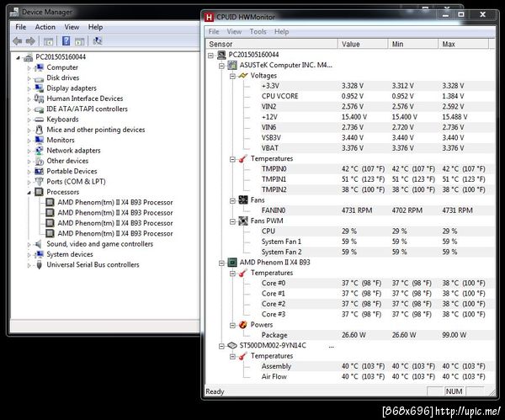Click Other devices category icon
The height and width of the screenshot is (420, 505).
[x=40, y=161]
